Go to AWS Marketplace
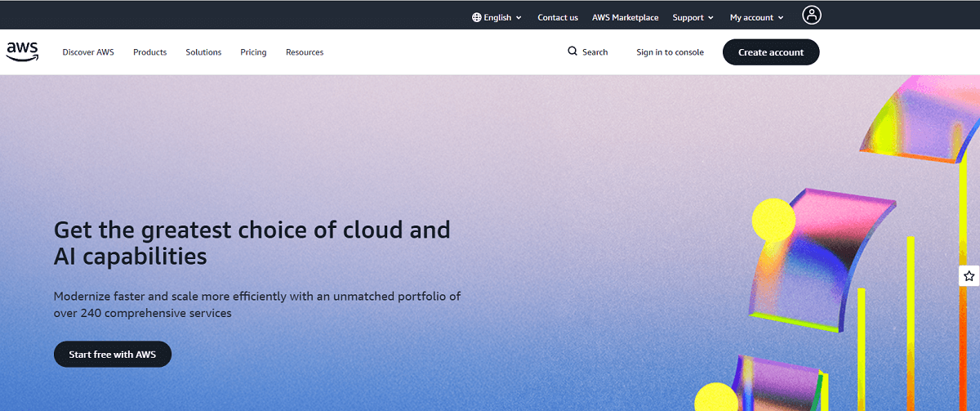The width and height of the screenshot is (980, 411). (x=626, y=17)
